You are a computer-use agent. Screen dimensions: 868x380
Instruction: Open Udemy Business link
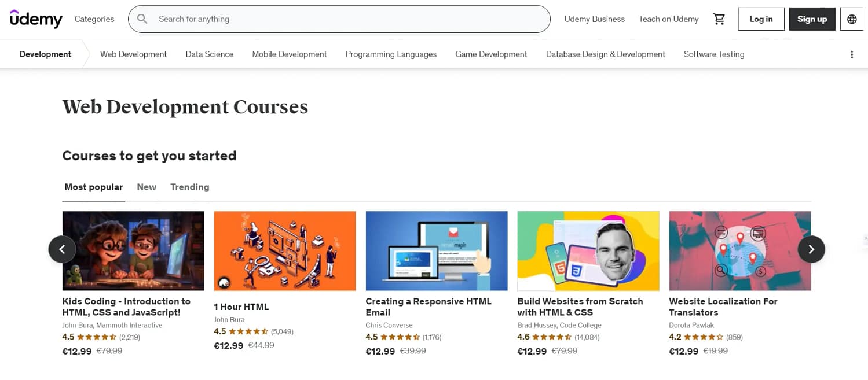click(x=594, y=19)
